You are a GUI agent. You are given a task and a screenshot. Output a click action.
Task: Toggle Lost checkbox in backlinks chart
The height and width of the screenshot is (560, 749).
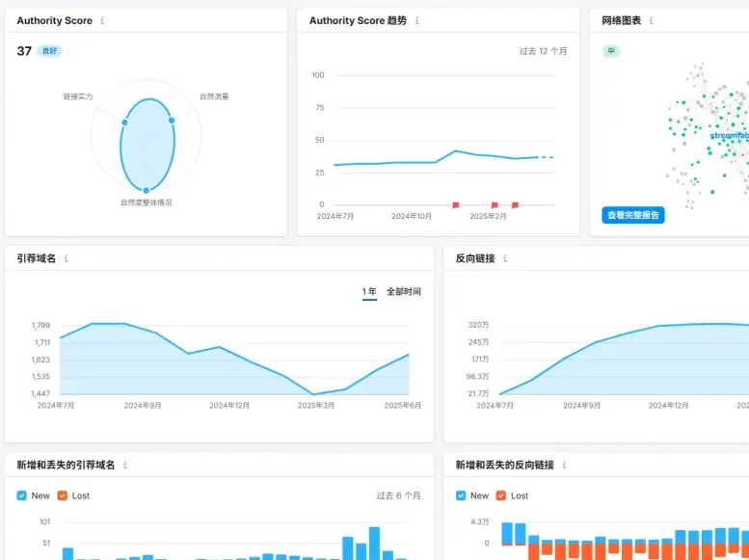(501, 495)
